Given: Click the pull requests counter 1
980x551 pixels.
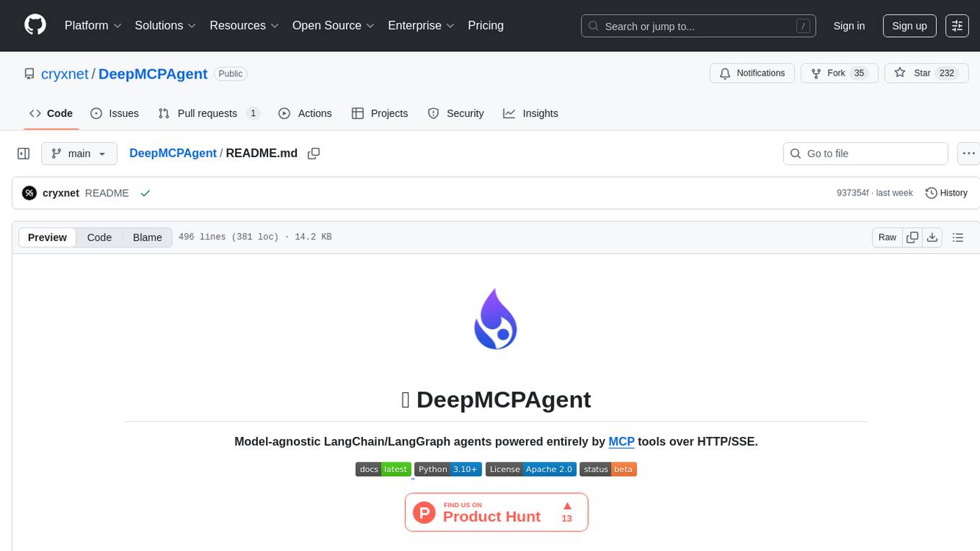Looking at the screenshot, I should tap(253, 113).
